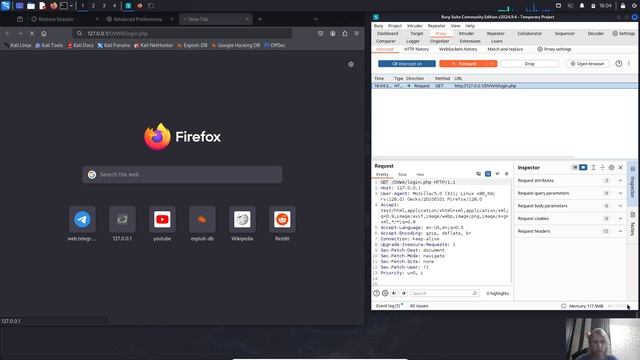This screenshot has height=360, width=640.
Task: Open the intercept more-options vertical dots
Action: coord(629,64)
